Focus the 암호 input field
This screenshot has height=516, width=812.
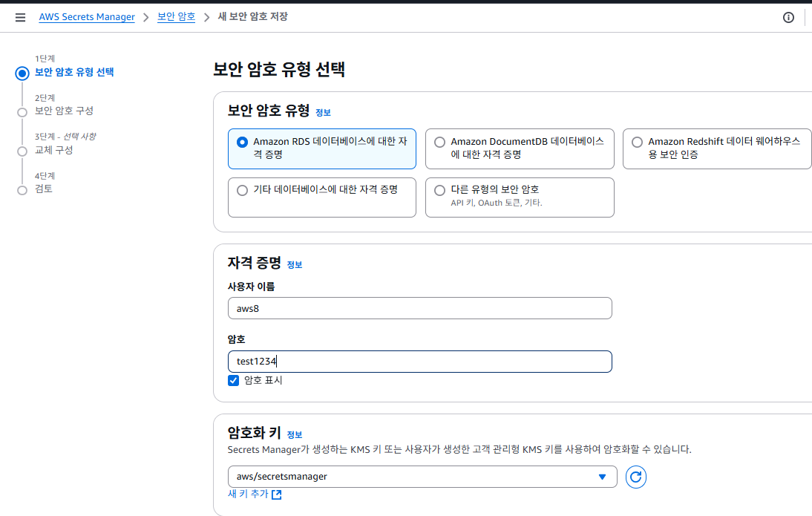coord(420,362)
